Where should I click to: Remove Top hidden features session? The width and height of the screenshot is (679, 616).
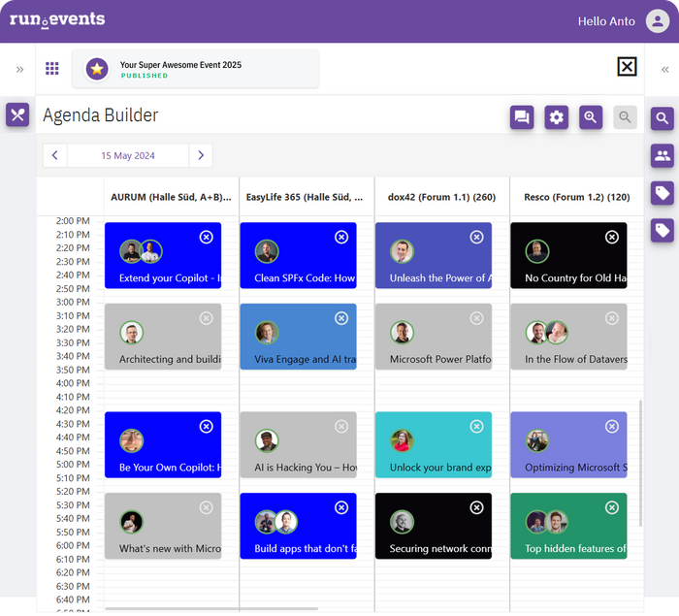point(612,507)
